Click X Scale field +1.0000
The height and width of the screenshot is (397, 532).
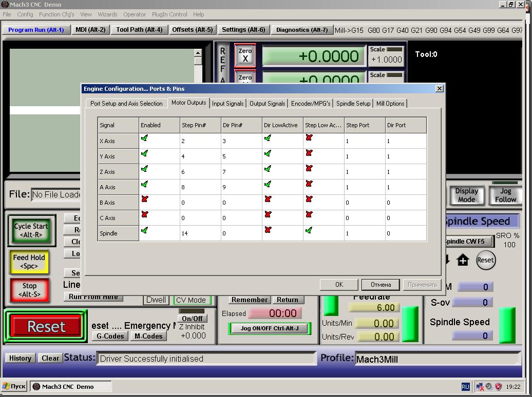[x=386, y=59]
